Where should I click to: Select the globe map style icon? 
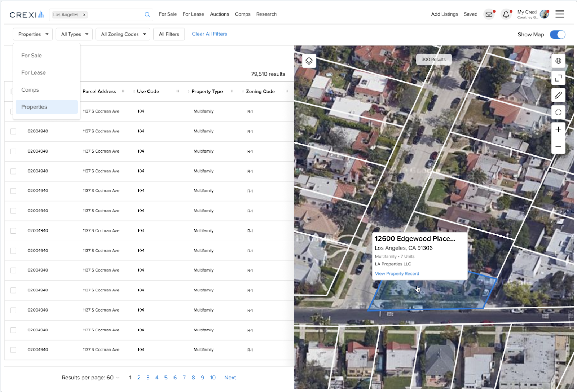(x=558, y=61)
